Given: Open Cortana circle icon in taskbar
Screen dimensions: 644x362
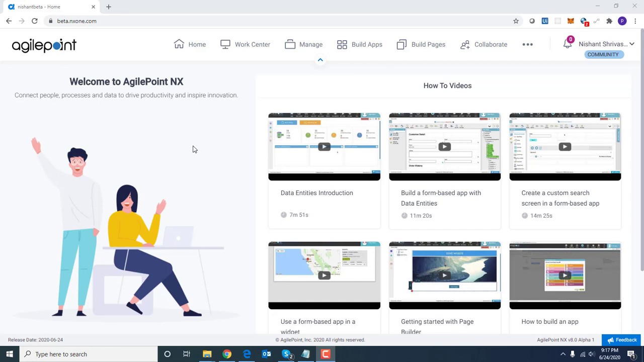Looking at the screenshot, I should (167, 354).
